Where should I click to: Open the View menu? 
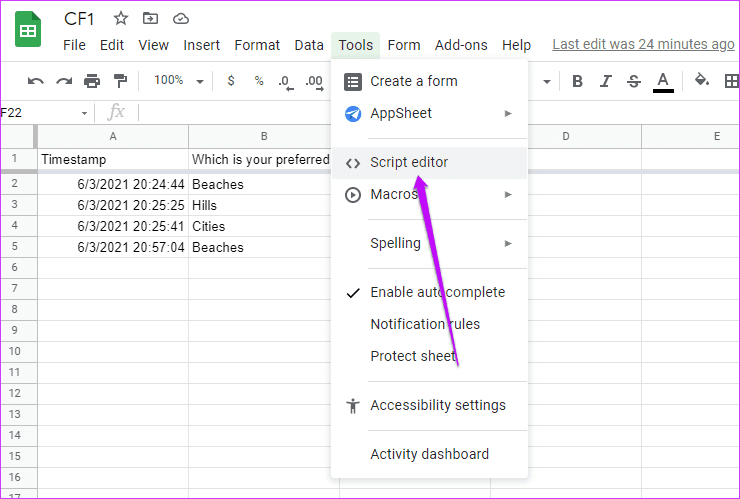pyautogui.click(x=153, y=45)
